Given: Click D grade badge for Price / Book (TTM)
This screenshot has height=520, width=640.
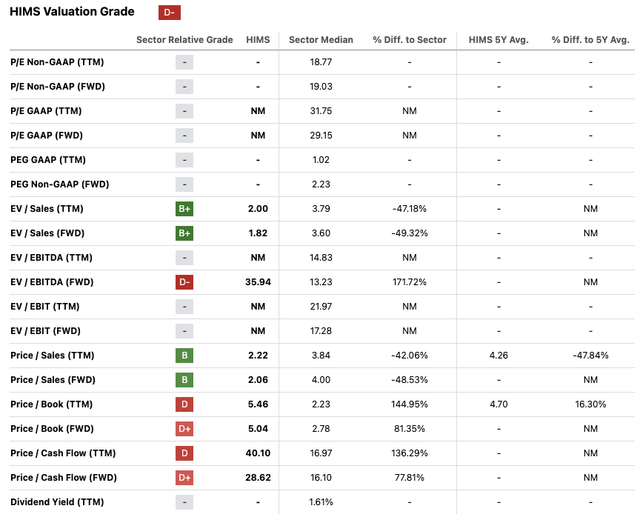Looking at the screenshot, I should pyautogui.click(x=184, y=404).
